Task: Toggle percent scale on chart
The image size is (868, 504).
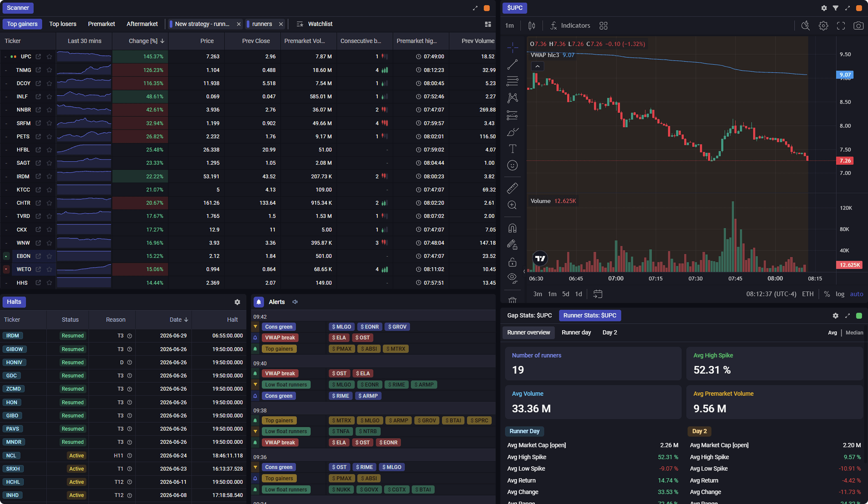Action: coord(827,294)
